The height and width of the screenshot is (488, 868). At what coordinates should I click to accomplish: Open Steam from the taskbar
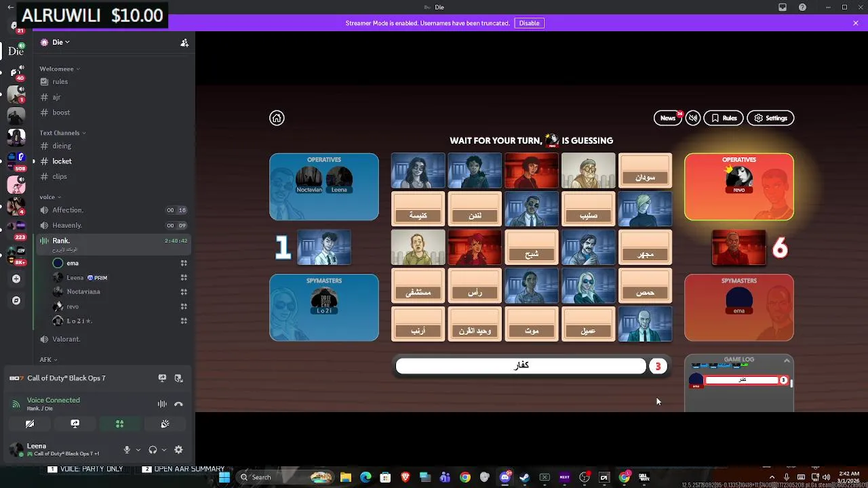[x=524, y=477]
